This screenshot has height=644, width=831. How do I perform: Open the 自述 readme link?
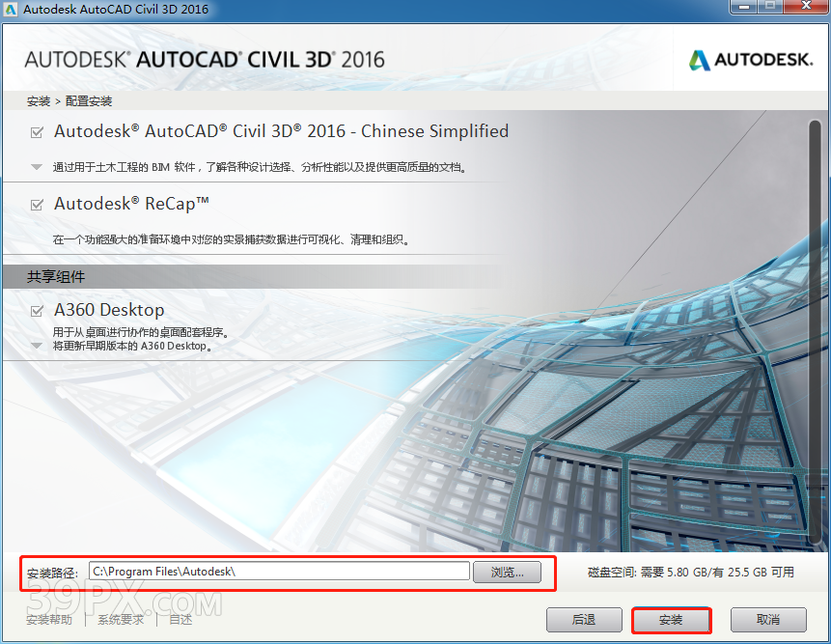tap(180, 619)
